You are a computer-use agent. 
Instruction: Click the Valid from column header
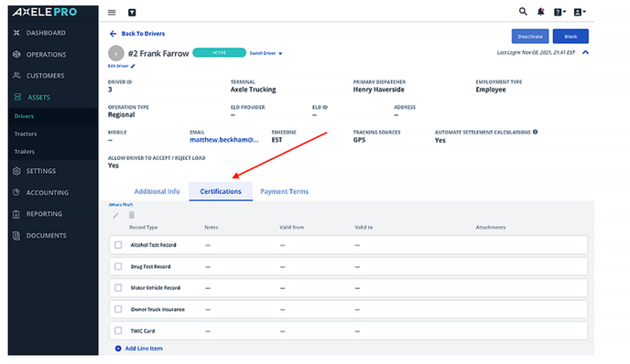point(292,227)
